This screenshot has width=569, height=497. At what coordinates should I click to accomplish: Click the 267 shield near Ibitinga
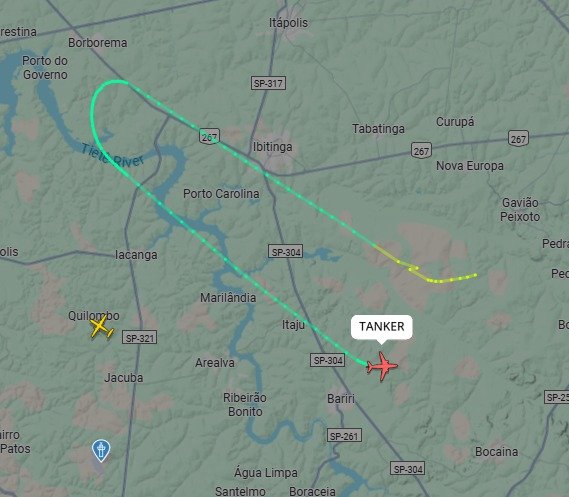coord(209,136)
